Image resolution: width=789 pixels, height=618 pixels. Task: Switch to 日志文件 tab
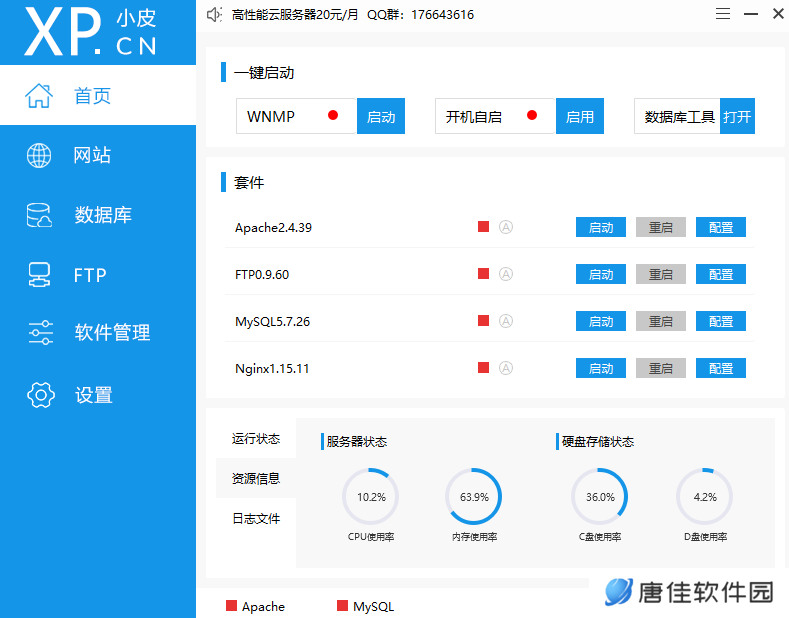[x=256, y=518]
